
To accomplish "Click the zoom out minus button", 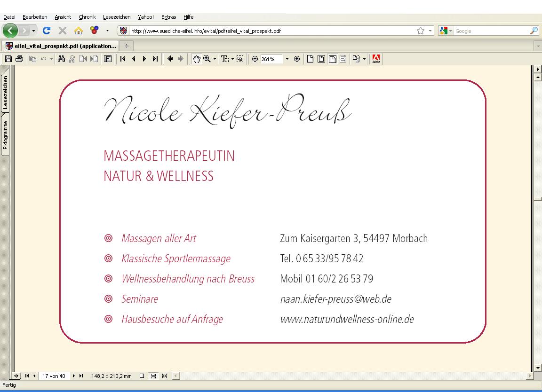I will 255,59.
